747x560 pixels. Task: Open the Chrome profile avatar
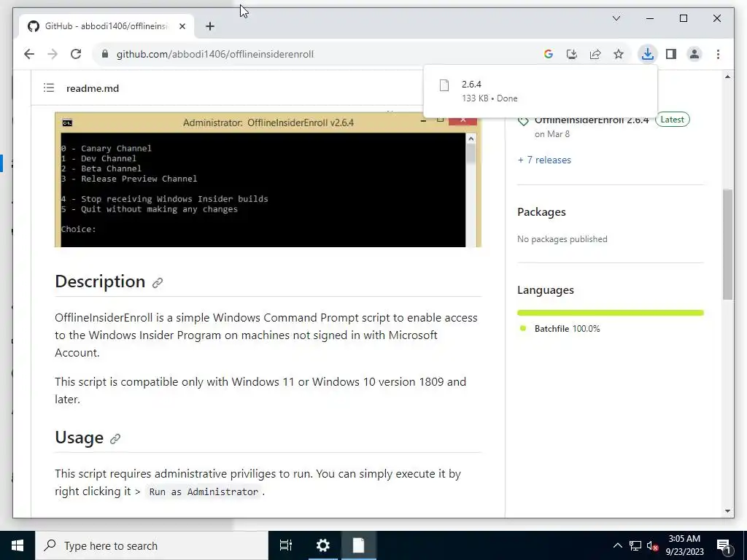(x=694, y=54)
